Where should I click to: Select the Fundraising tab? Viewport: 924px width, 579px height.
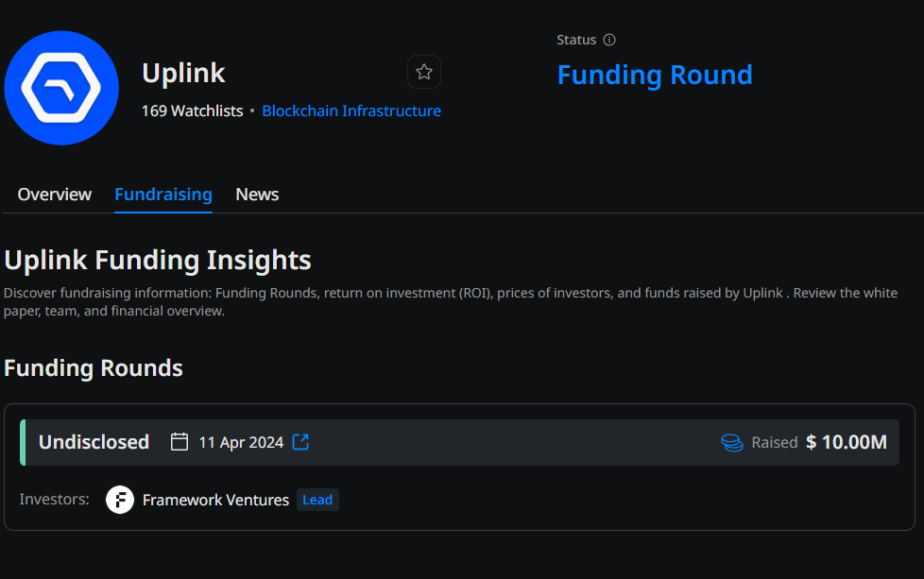click(x=163, y=195)
